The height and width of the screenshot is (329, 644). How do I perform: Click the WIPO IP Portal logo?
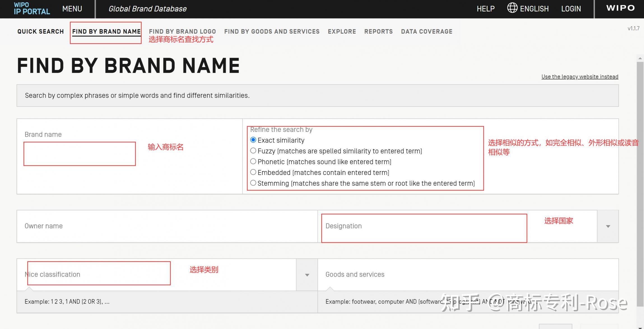[32, 8]
